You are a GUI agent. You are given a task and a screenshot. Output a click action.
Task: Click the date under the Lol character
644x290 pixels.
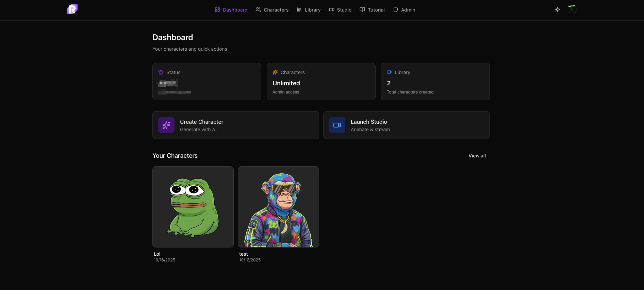164,260
